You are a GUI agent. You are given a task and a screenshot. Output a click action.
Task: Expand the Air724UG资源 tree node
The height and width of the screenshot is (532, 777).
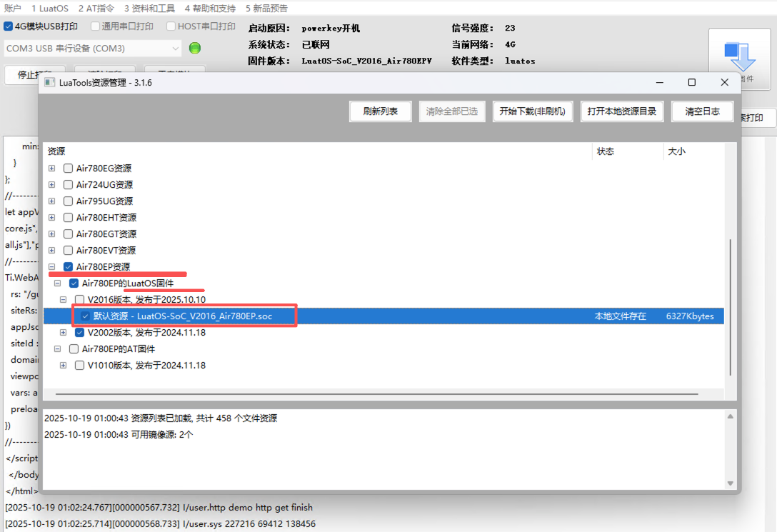pos(51,185)
